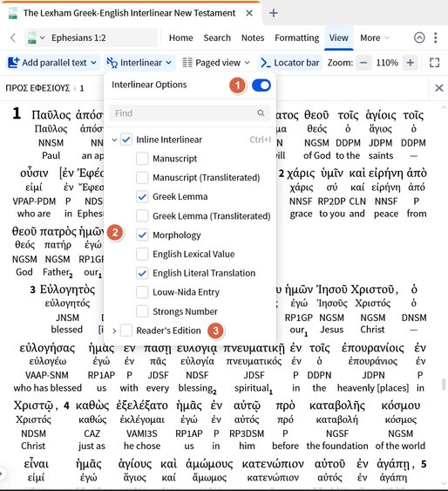
Task: Toggle the Locator bar
Action: (x=289, y=63)
